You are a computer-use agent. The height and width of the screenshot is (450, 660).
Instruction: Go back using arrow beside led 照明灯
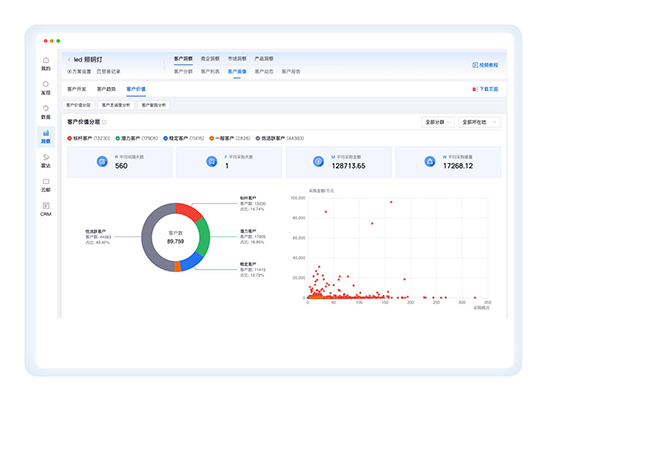(69, 60)
